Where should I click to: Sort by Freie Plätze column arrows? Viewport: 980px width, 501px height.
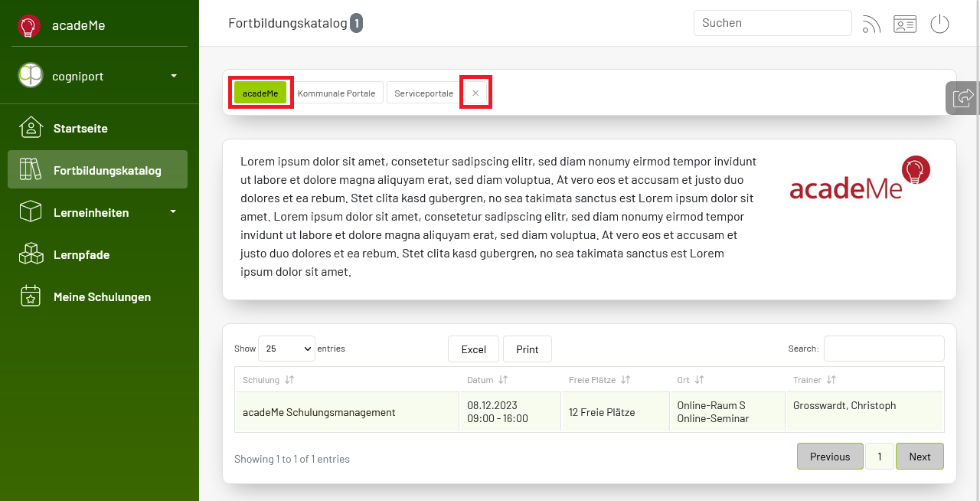(x=626, y=380)
